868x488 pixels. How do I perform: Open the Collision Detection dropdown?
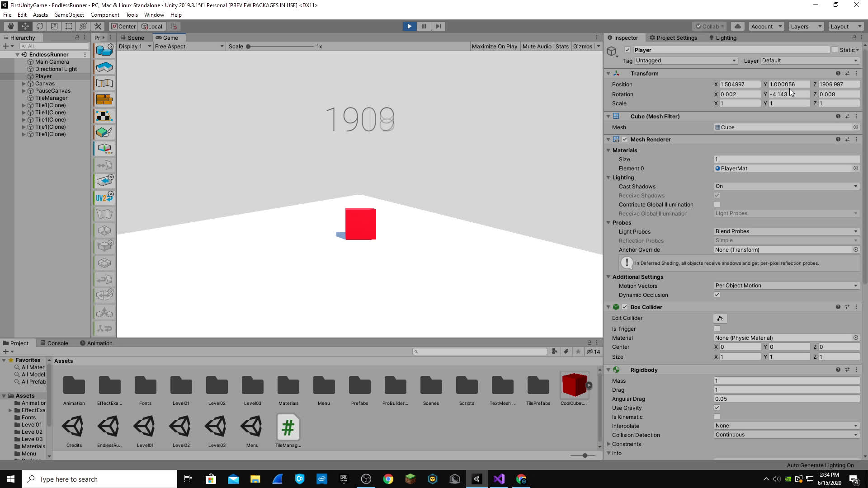point(786,435)
